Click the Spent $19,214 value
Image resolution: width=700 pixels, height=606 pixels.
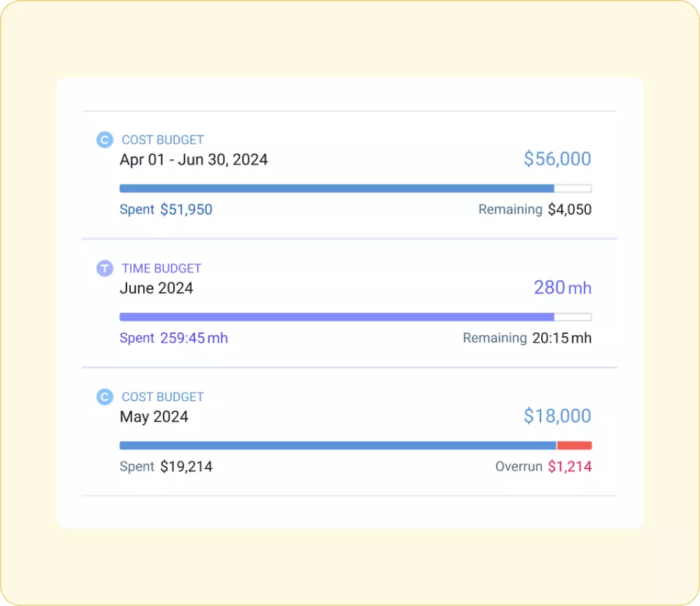[x=186, y=467]
